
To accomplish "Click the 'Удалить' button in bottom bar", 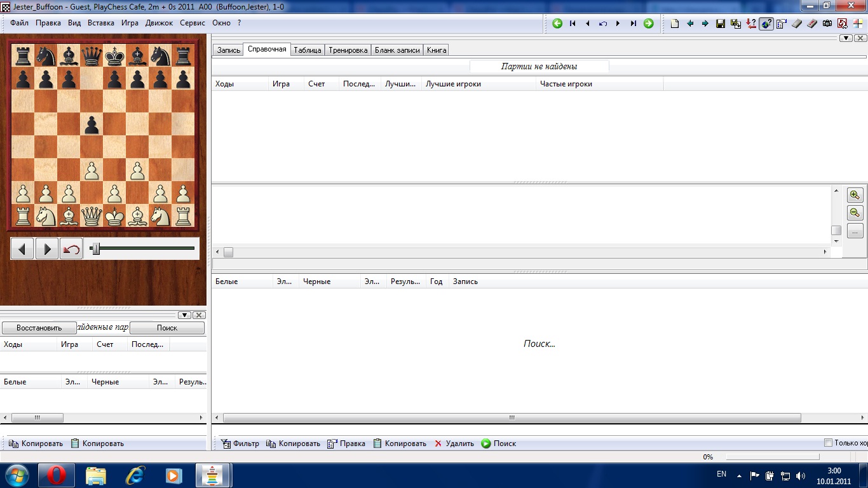I will point(454,444).
